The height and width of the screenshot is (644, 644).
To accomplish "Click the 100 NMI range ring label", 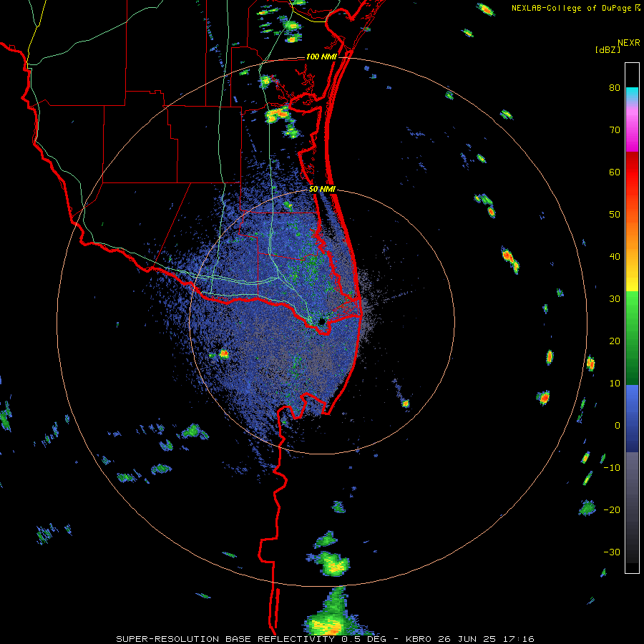I will pos(321,57).
